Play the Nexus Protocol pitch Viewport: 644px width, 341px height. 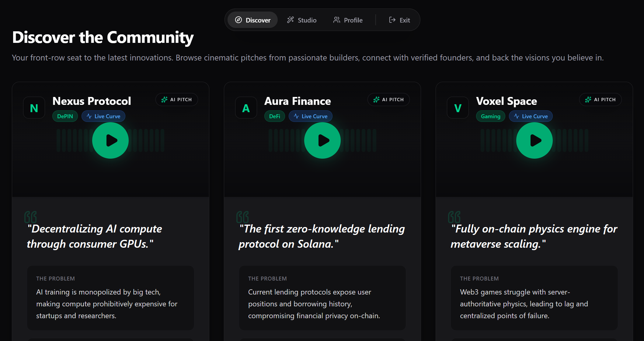110,140
